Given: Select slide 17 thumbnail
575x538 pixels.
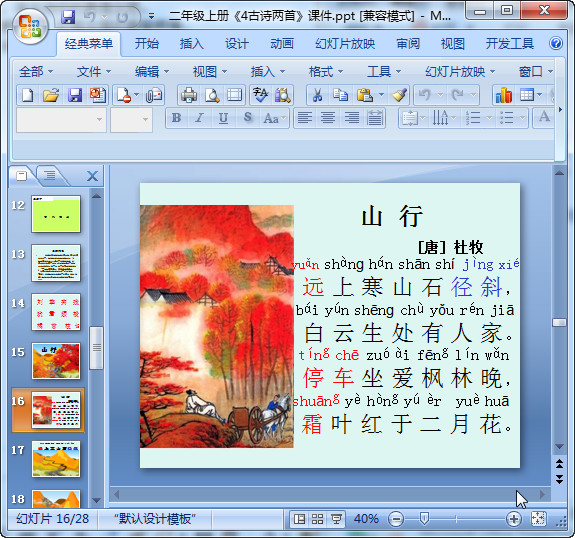Looking at the screenshot, I should [x=56, y=459].
